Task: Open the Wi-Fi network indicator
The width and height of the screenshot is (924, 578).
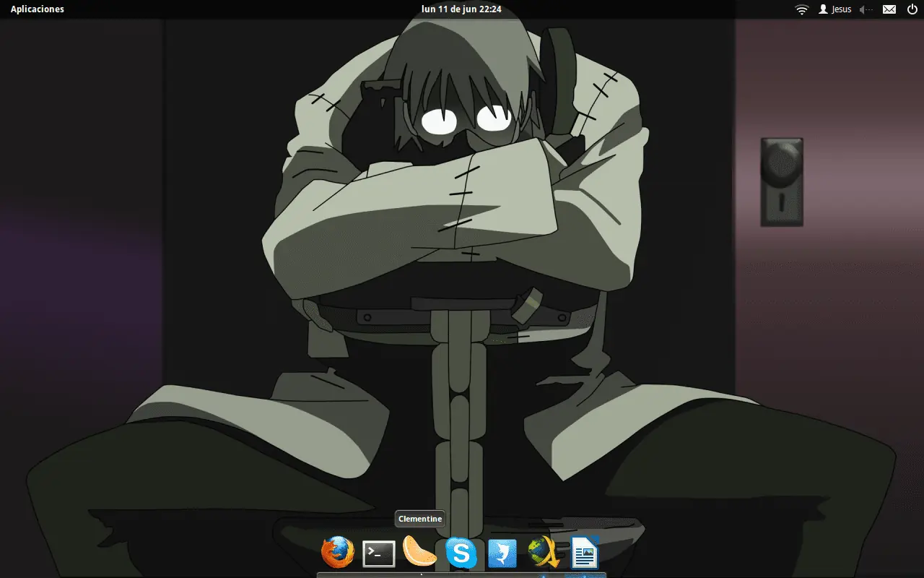Action: pyautogui.click(x=801, y=9)
